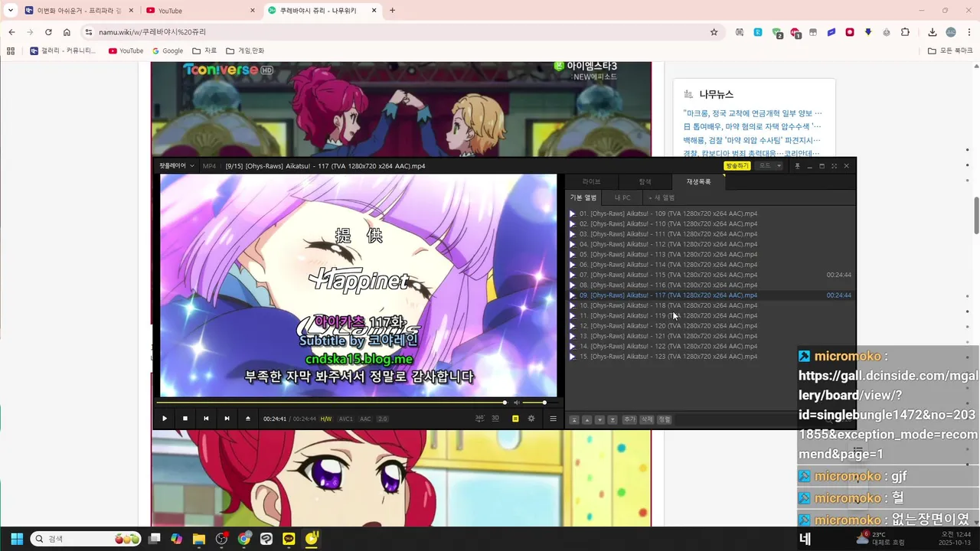
Task: Open news link starting 백해룡, 검찰
Action: (x=752, y=140)
